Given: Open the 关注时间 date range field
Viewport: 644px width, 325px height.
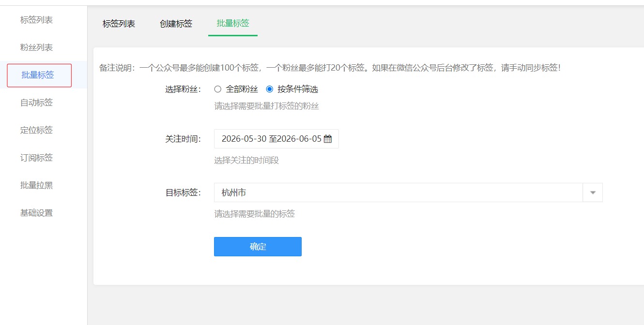Looking at the screenshot, I should click(x=276, y=139).
